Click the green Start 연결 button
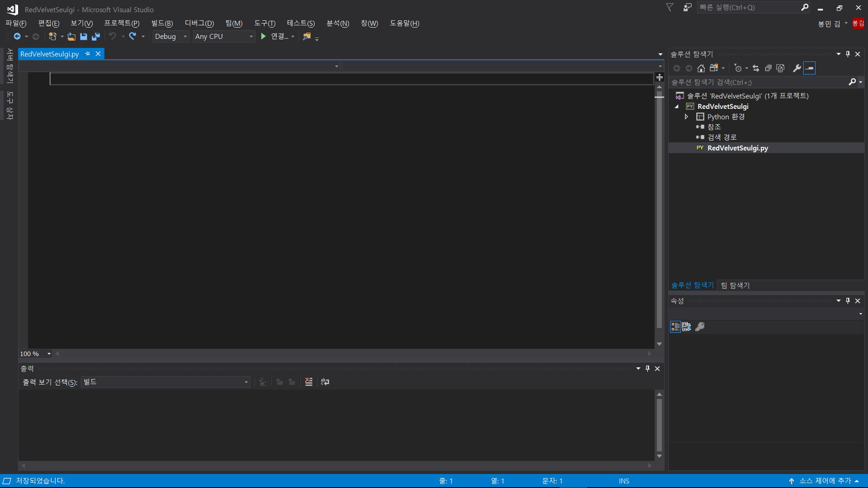868x488 pixels. (264, 37)
